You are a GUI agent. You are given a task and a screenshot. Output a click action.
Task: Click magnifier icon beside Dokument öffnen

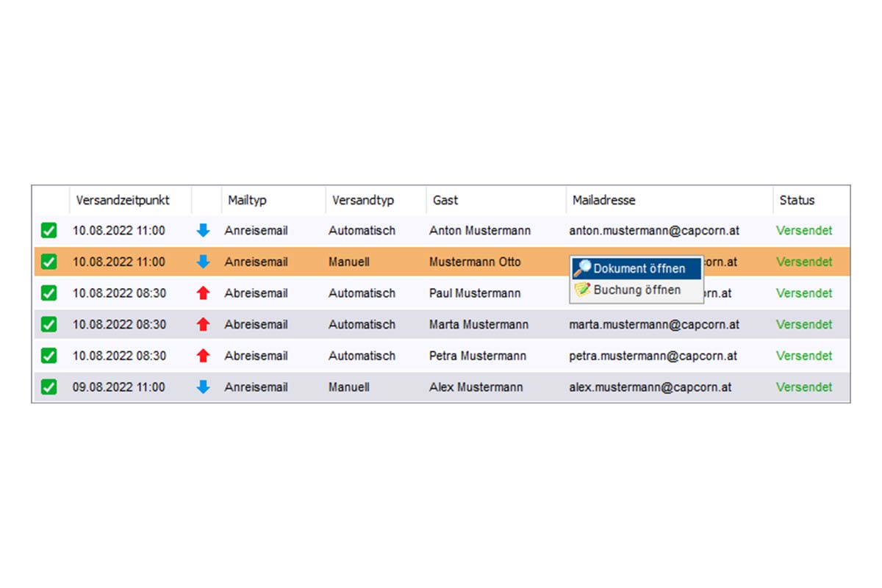click(582, 269)
